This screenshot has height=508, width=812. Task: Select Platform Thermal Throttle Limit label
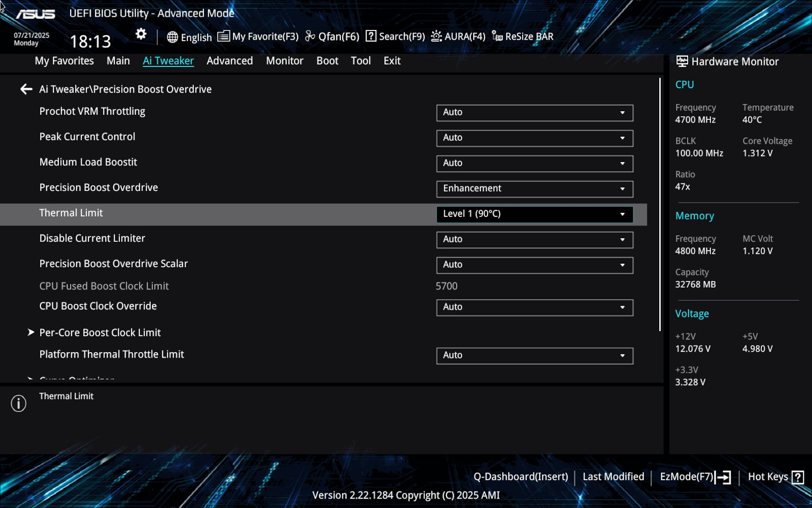112,355
